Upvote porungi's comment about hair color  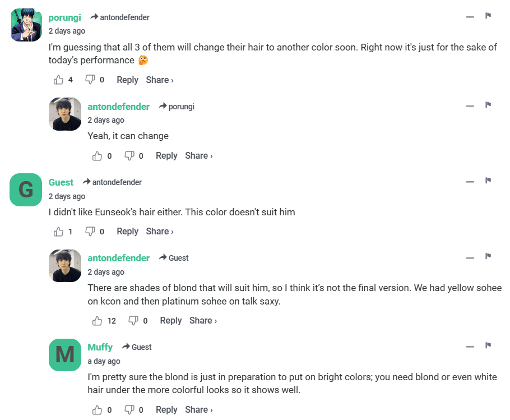pos(59,80)
